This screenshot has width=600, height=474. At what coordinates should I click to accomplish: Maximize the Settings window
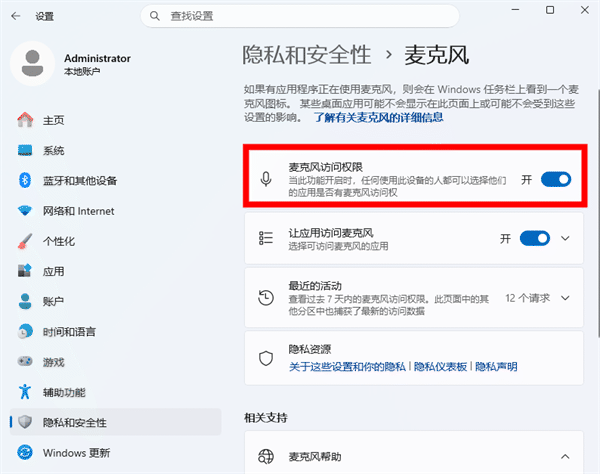(550, 10)
